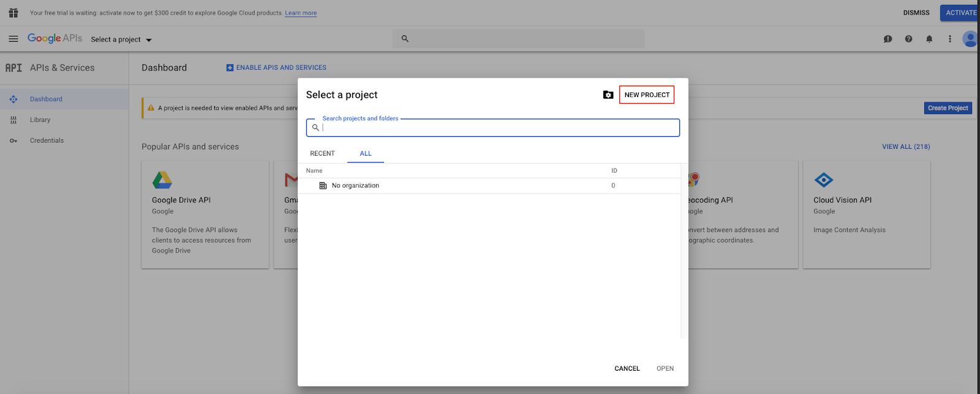Click the magnifier inside project search field
This screenshot has height=394, width=980.
coord(315,127)
